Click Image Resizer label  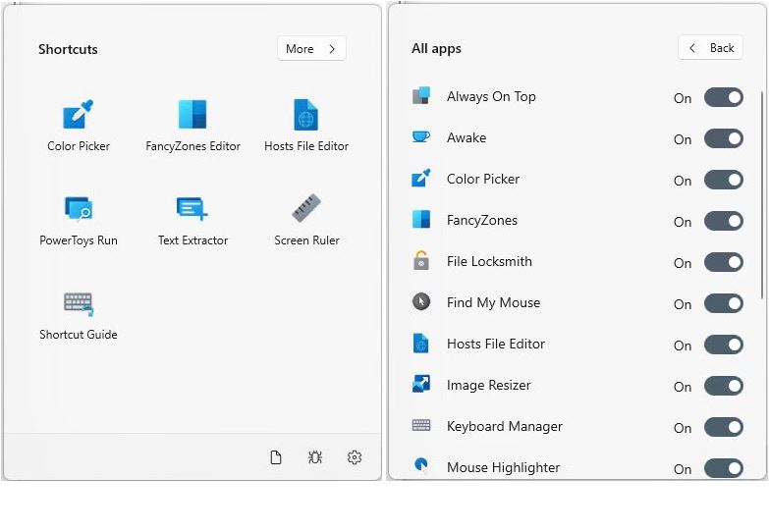tap(488, 386)
